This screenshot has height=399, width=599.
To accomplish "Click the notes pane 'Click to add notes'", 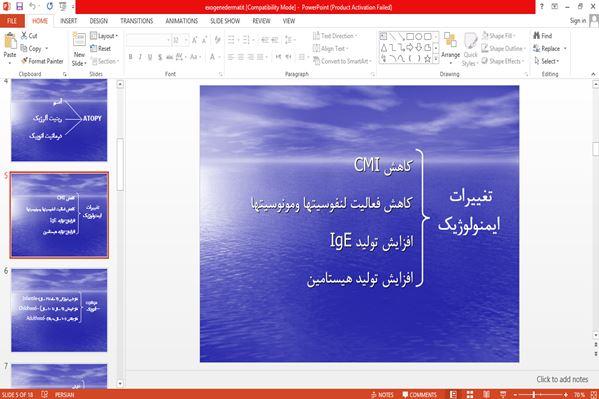I will coord(562,379).
